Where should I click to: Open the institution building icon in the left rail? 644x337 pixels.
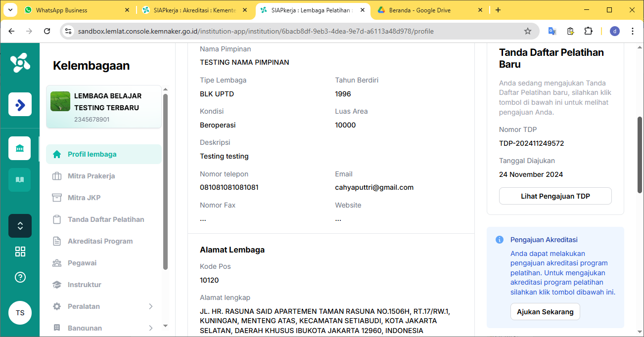20,148
